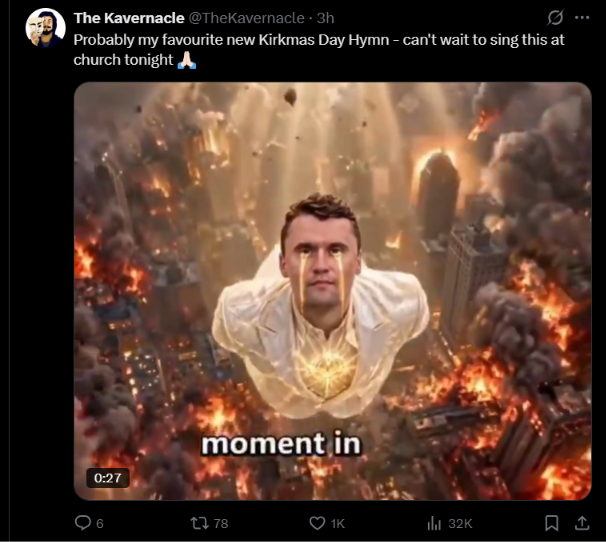Image resolution: width=606 pixels, height=542 pixels.
Task: Open the three-dot more options menu
Action: 582,17
